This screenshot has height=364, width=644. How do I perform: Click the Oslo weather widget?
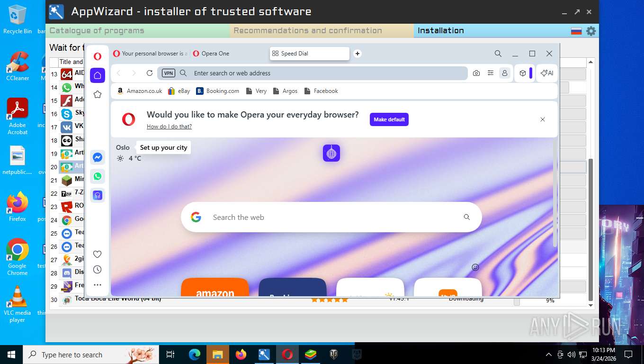(129, 153)
